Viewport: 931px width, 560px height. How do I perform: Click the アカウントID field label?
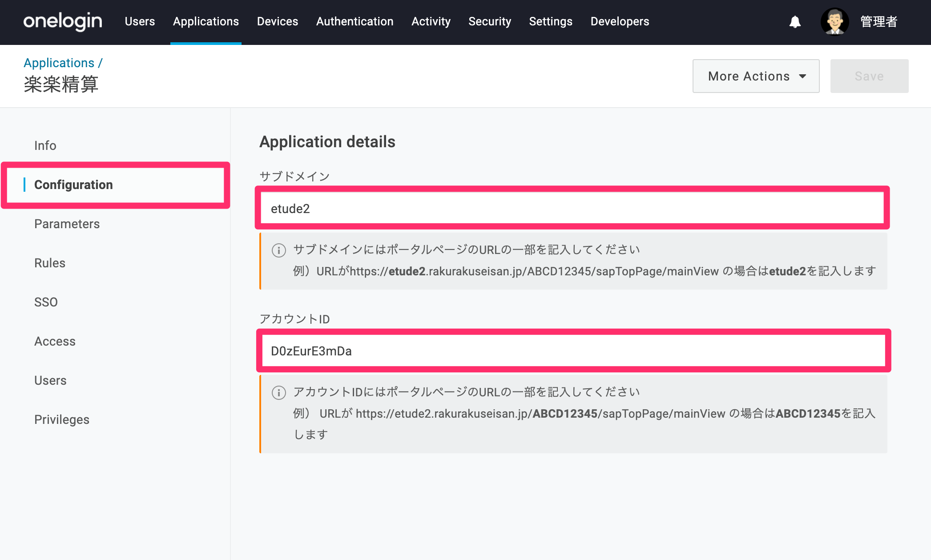click(294, 319)
